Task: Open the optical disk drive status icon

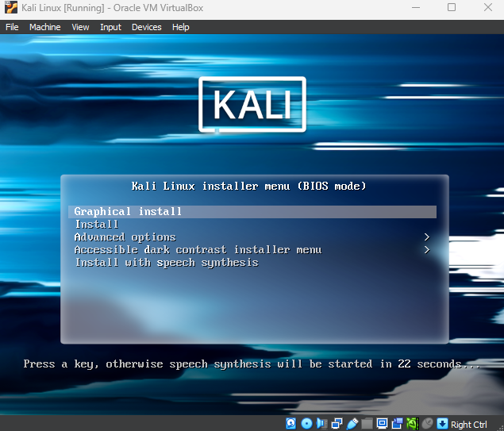Action: click(306, 424)
